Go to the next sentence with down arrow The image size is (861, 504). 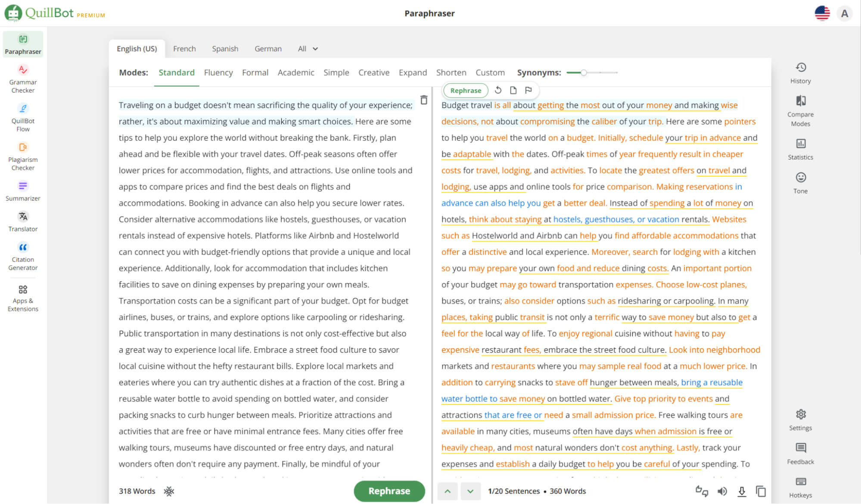tap(470, 491)
